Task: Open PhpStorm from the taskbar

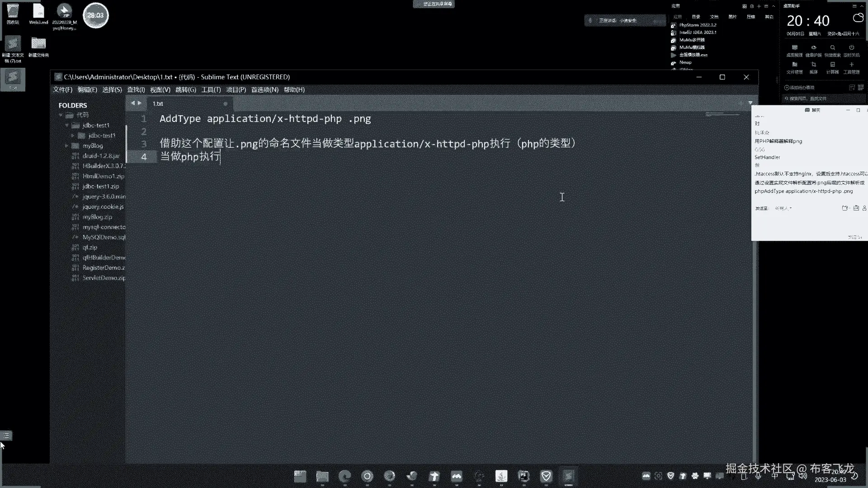Action: [x=524, y=476]
